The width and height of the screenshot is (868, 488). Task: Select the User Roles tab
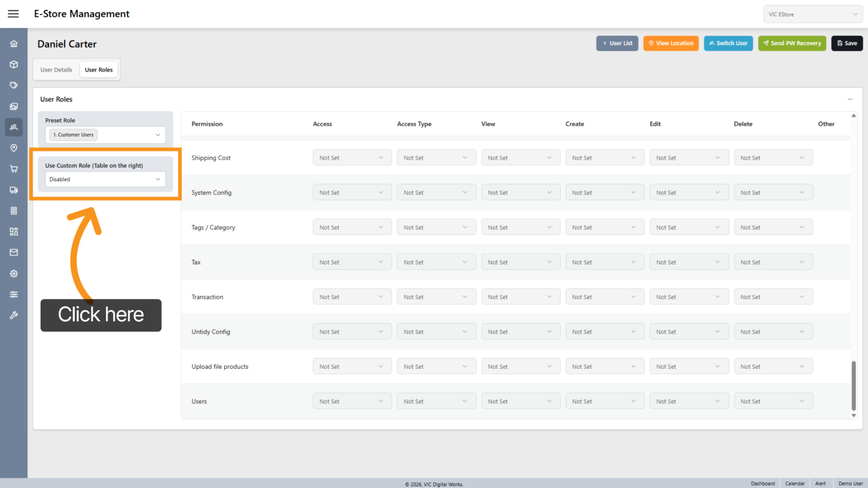click(99, 70)
